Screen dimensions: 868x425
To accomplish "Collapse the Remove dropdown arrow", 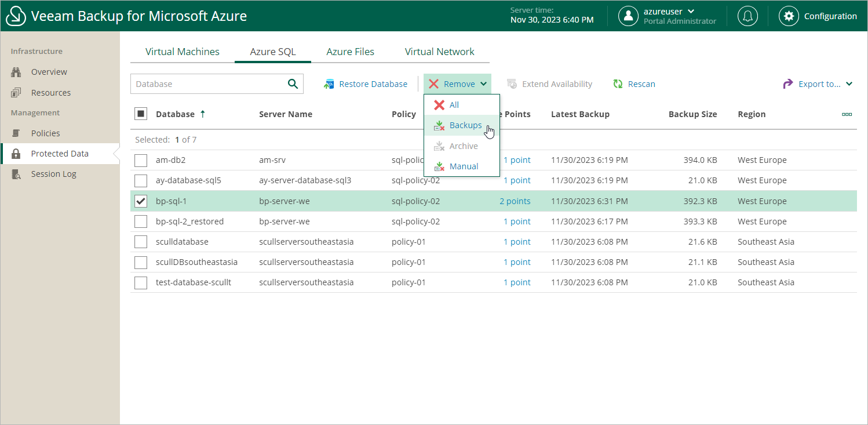I will (483, 84).
